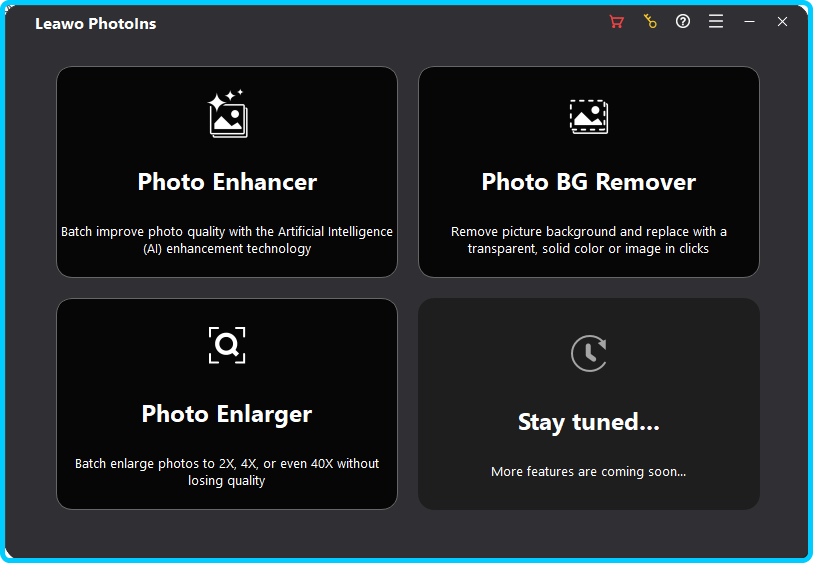This screenshot has width=813, height=563.
Task: Click the Photo Enlarger magnifier icon
Action: pos(227,346)
